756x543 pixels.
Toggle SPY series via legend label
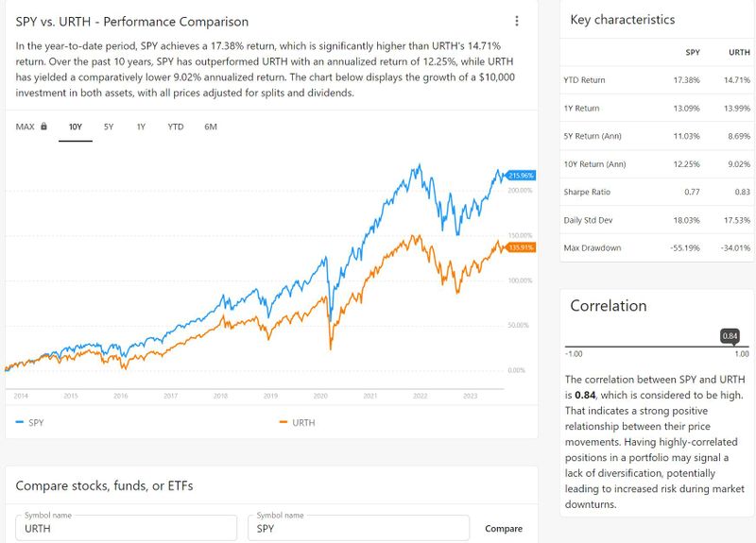tap(37, 422)
